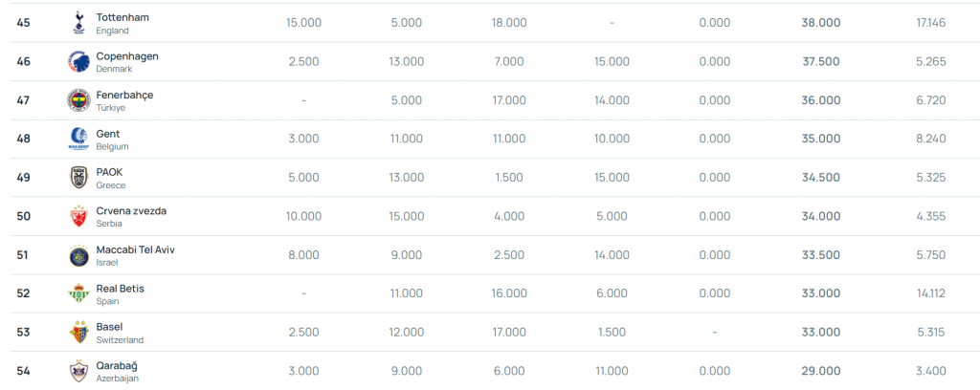Screen dimensions: 980x390
Task: Click rank number 50 in the table
Action: (x=24, y=216)
